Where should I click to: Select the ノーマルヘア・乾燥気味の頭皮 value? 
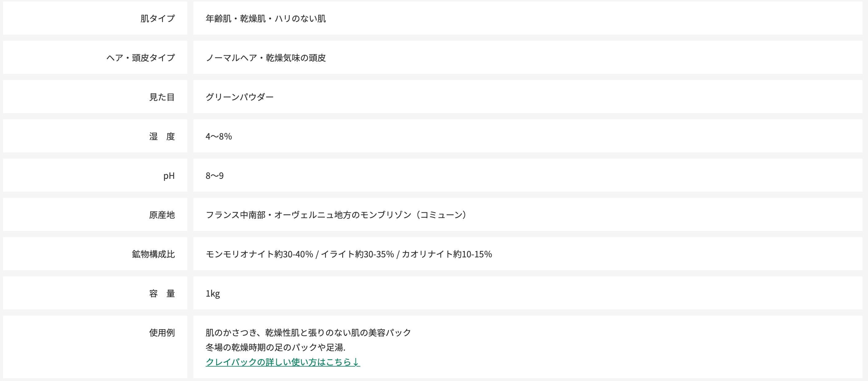click(265, 58)
